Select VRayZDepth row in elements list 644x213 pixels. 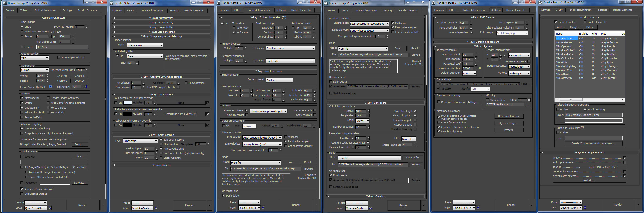click(x=589, y=74)
